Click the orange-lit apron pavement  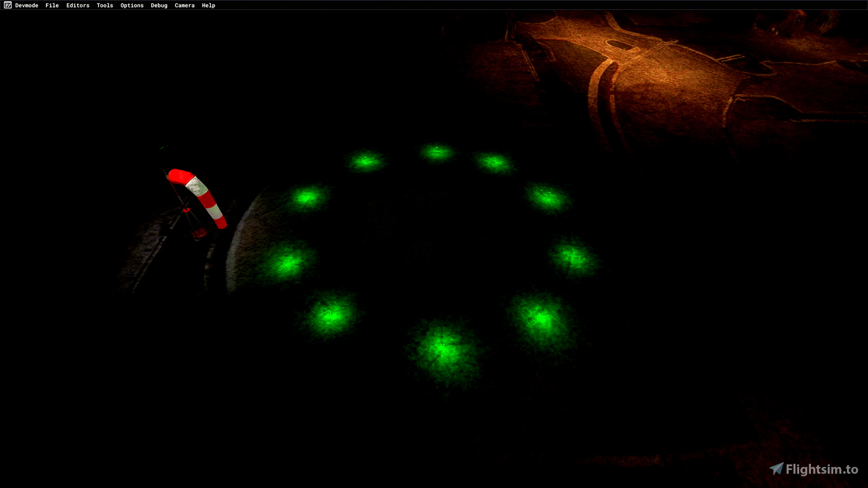(670, 93)
